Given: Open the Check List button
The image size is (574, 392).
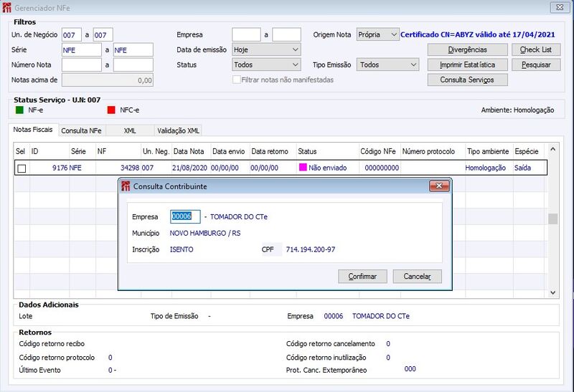Looking at the screenshot, I should pos(536,49).
